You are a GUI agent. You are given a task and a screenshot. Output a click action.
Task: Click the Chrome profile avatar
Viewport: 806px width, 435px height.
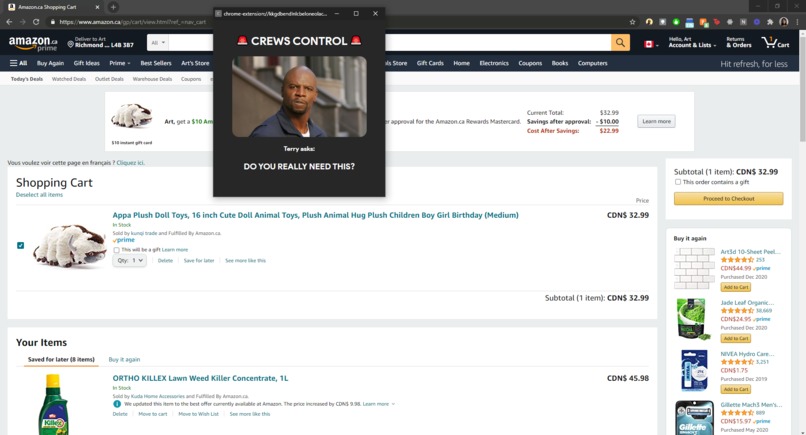(x=784, y=22)
